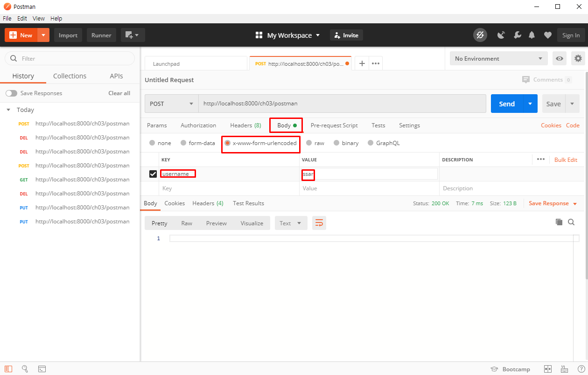Open the New button dropdown arrow
The image size is (588, 375).
tap(43, 35)
